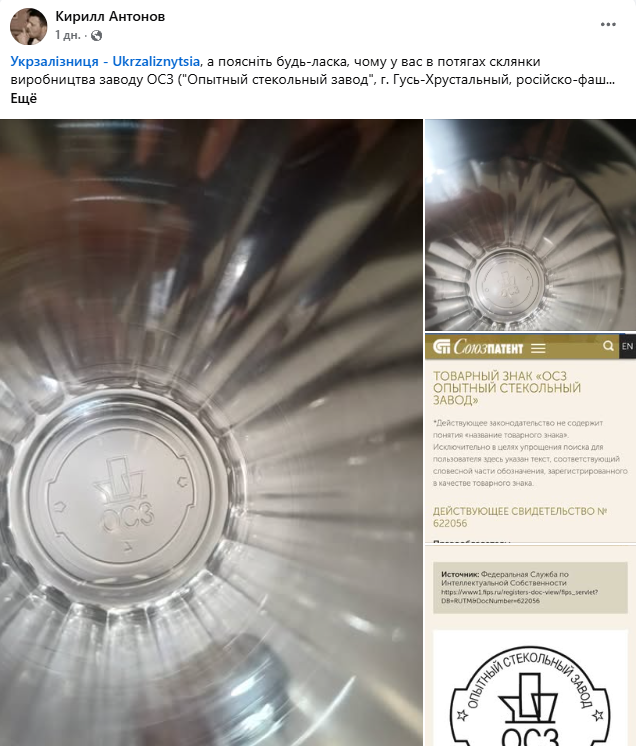Viewport: 636px width, 746px height.
Task: Open the Союзпатент hamburger menu
Action: coord(538,348)
